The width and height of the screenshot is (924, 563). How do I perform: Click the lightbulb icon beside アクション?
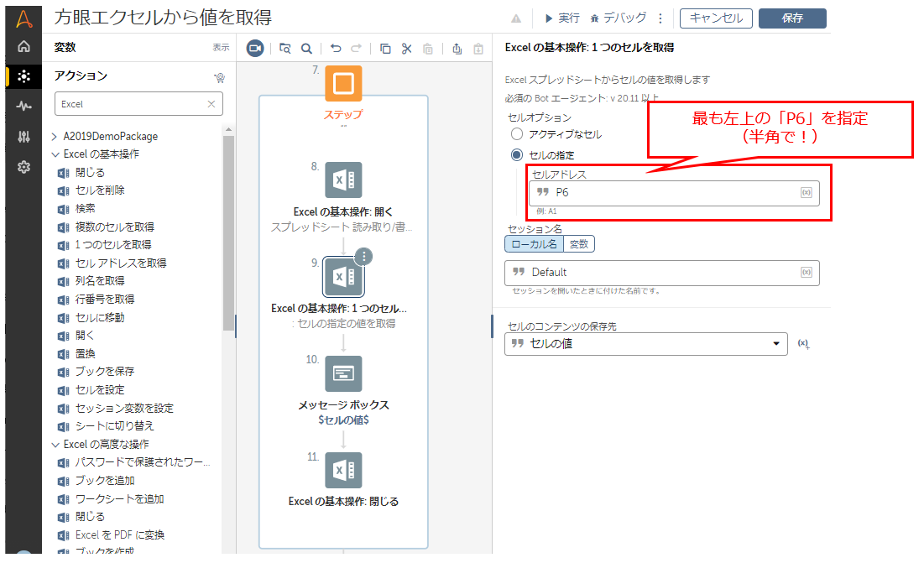[x=219, y=77]
